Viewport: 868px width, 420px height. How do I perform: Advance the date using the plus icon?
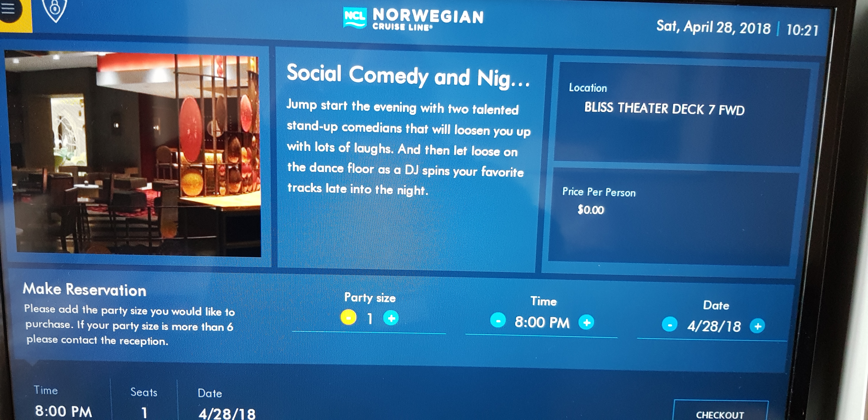coord(758,326)
